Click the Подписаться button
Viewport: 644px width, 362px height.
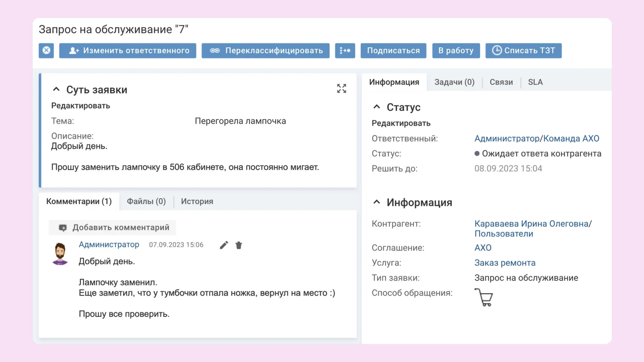pos(393,50)
